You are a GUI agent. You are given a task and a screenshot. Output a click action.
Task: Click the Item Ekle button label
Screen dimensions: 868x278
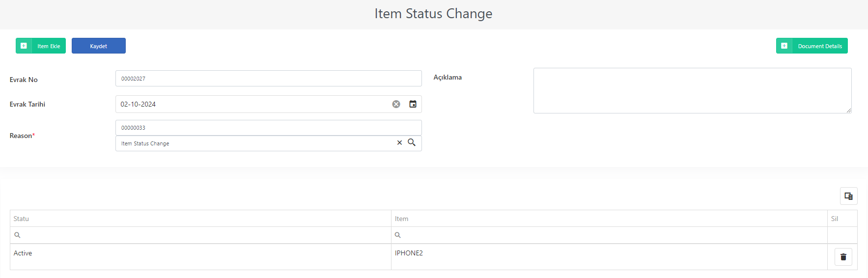coord(49,46)
